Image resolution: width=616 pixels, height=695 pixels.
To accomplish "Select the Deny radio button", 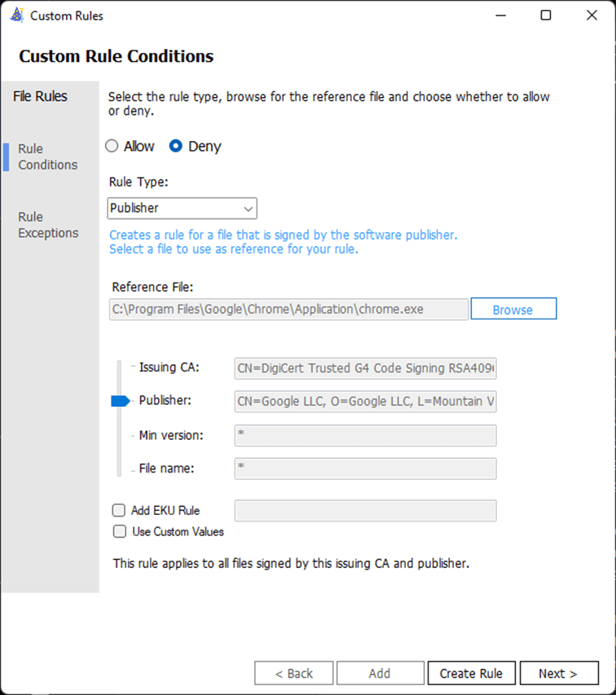I will [x=176, y=147].
